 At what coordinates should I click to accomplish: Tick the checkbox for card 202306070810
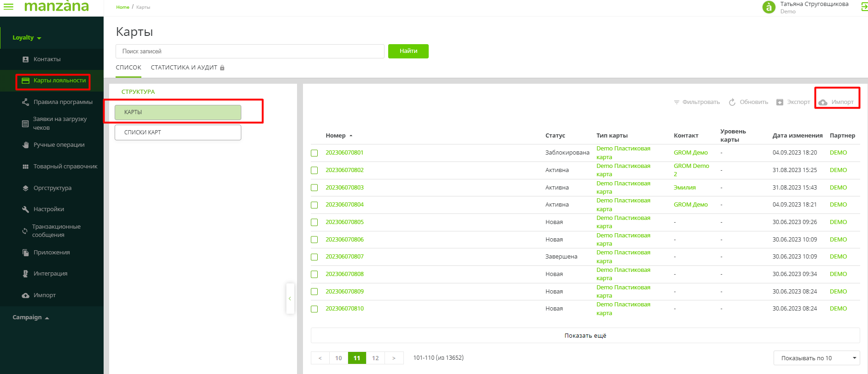[315, 309]
